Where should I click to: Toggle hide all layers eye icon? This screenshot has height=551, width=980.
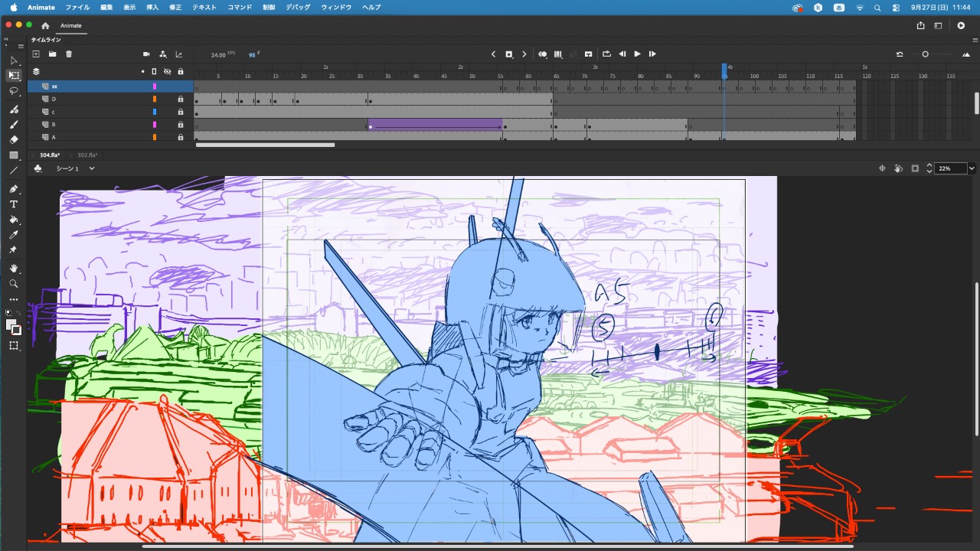pyautogui.click(x=167, y=71)
